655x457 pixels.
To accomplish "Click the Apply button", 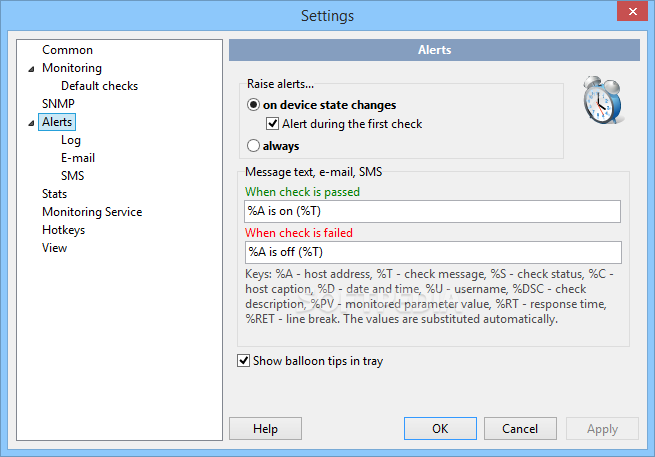I will coord(602,429).
